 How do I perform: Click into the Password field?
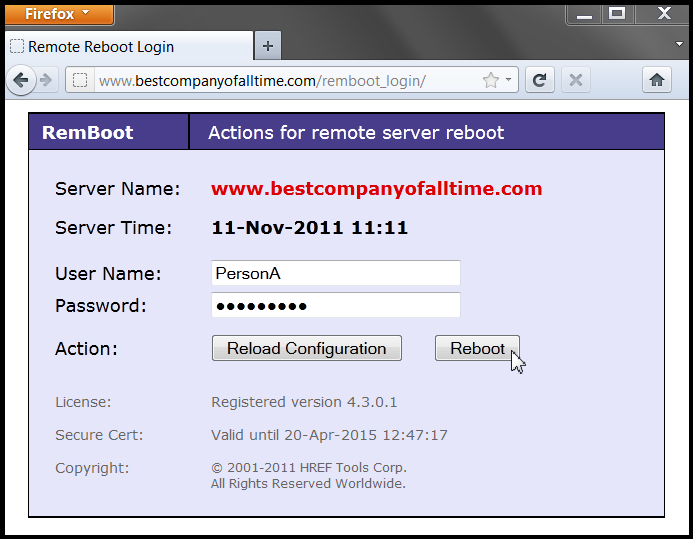click(335, 305)
